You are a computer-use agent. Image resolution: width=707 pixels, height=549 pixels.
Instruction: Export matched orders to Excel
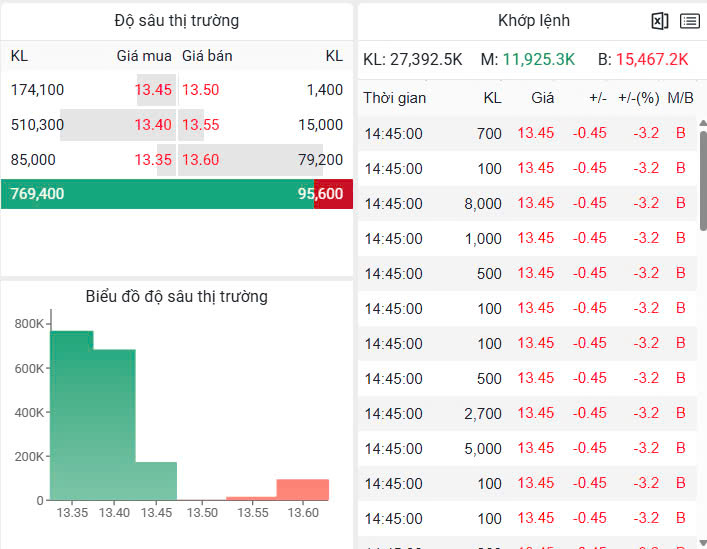pos(659,21)
